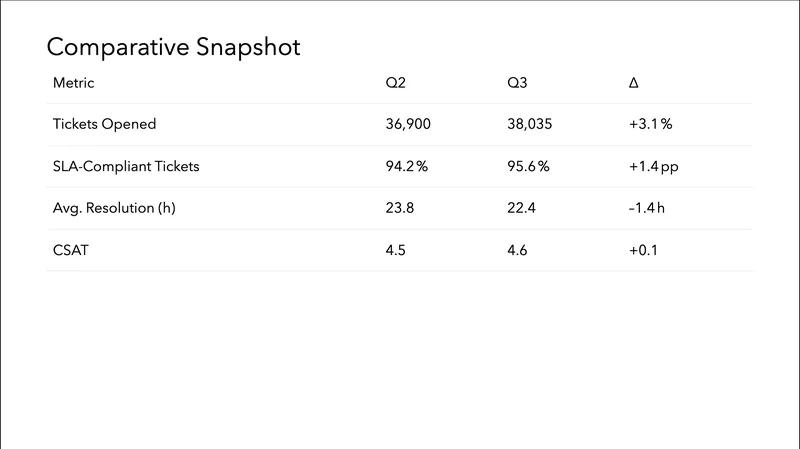Click the Comparative Snapshot slide title
Image resolution: width=800 pixels, height=449 pixels.
173,47
